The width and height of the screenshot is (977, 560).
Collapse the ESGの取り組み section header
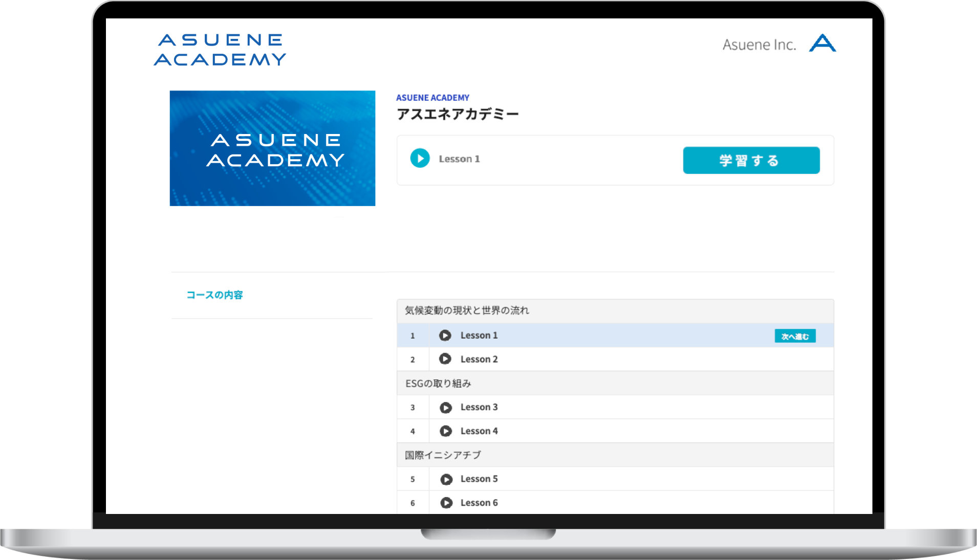[x=438, y=384]
